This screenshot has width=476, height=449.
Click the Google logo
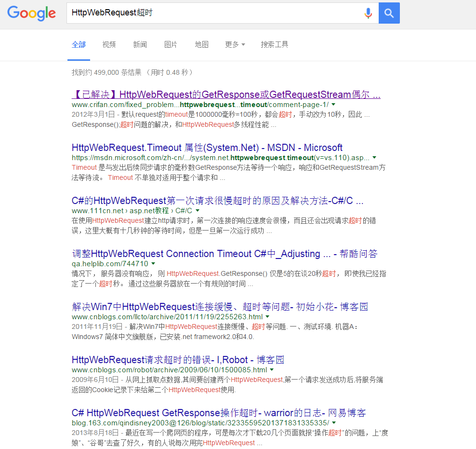[31, 13]
